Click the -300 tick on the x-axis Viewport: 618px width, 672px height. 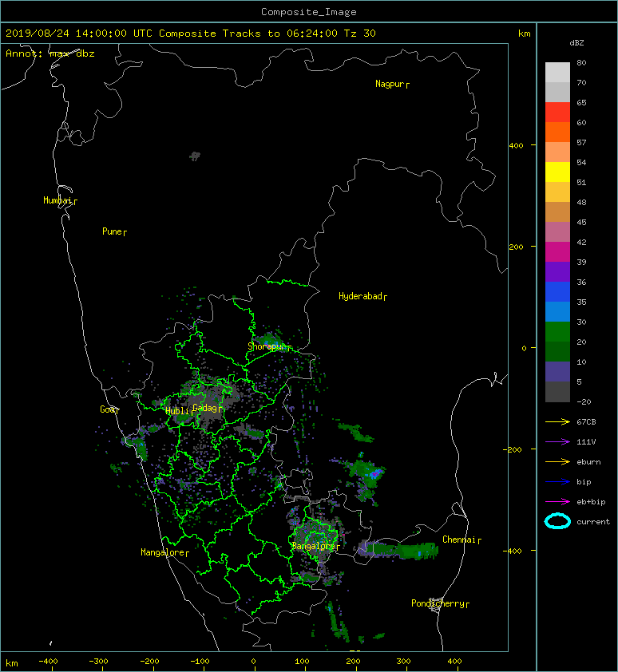[x=99, y=662]
